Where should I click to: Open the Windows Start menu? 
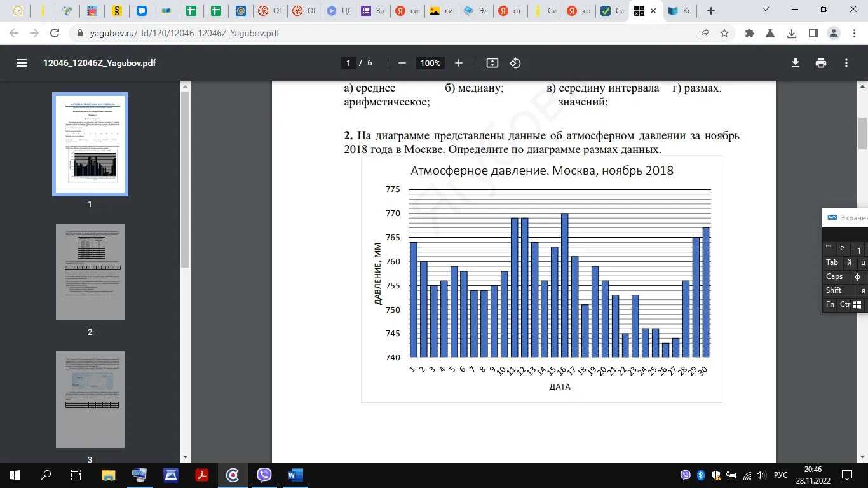tap(15, 475)
